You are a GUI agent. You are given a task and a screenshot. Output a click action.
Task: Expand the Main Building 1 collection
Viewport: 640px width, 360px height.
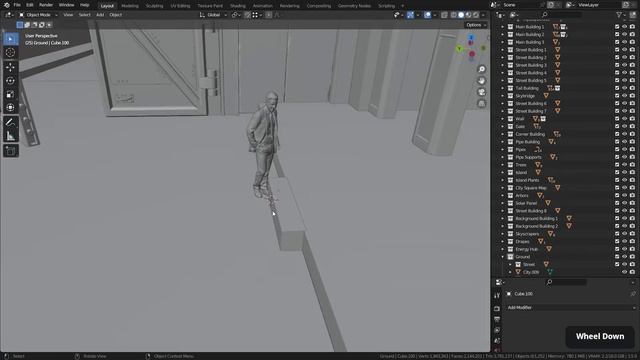tap(503, 27)
